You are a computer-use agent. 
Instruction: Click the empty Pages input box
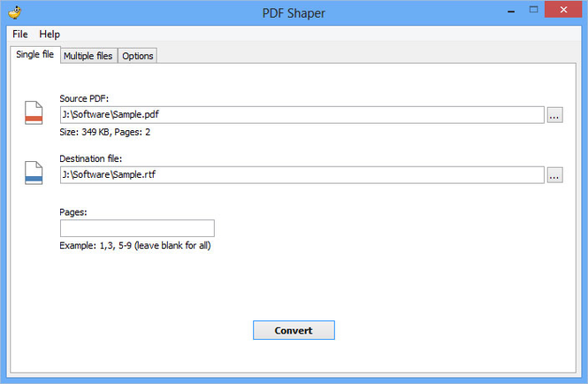coord(137,228)
